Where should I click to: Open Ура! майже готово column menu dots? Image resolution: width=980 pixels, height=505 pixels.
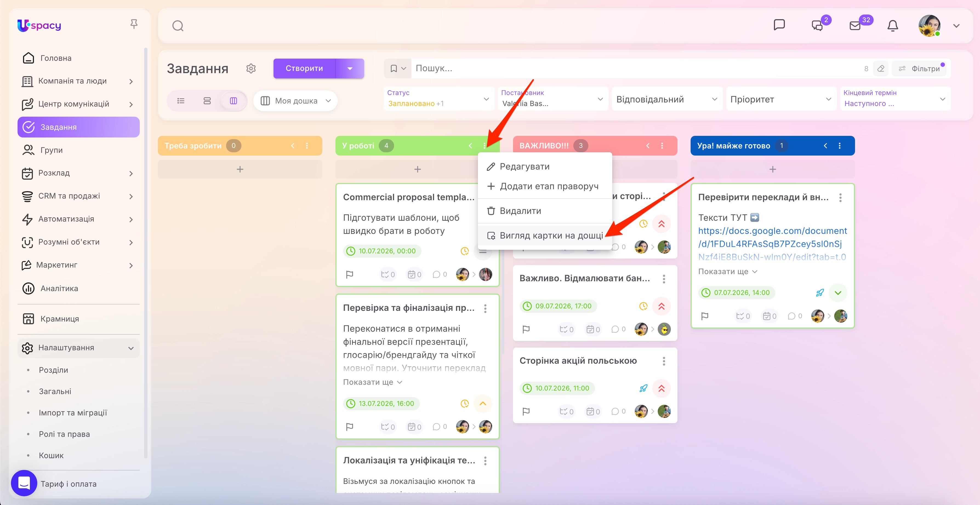(x=840, y=146)
